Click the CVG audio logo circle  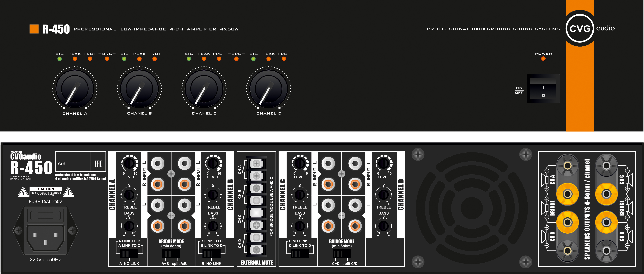(580, 28)
